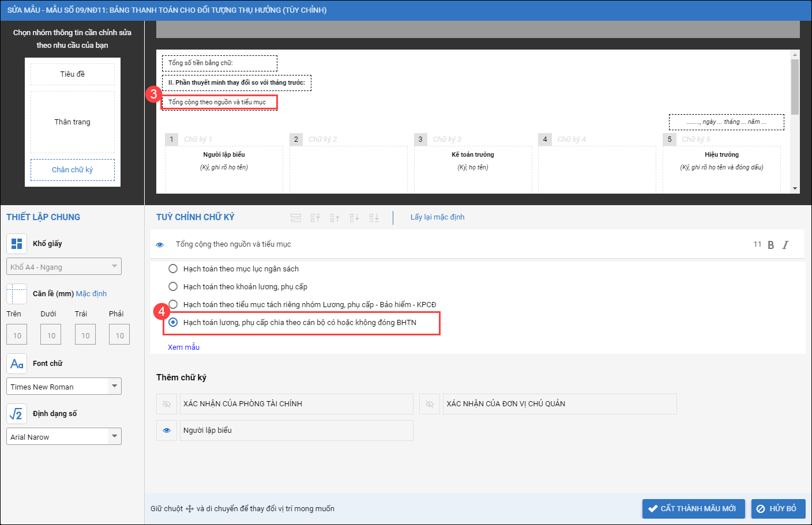812x525 pixels.
Task: Click the move-up-one-step icon
Action: (334, 218)
